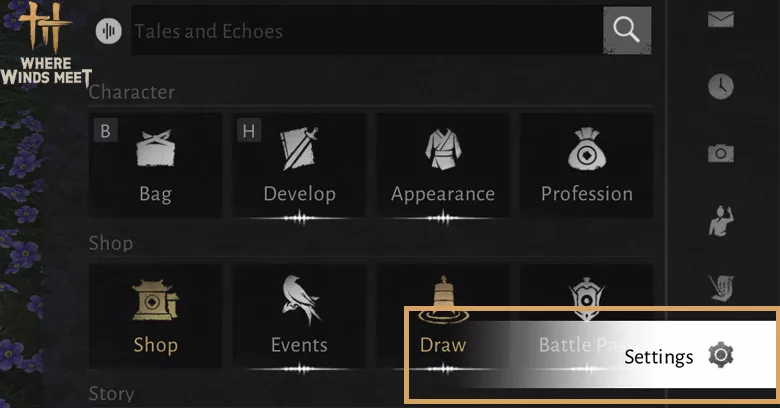Open the mail envelope icon

pos(720,20)
